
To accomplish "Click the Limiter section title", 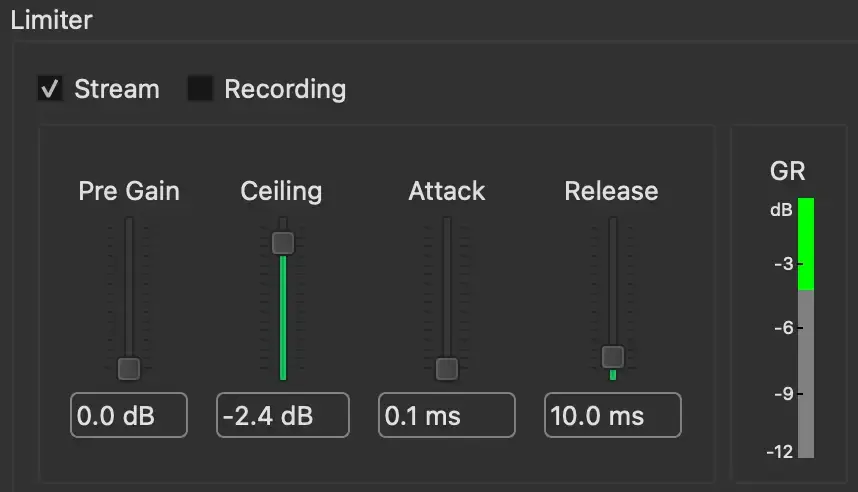I will pyautogui.click(x=51, y=20).
